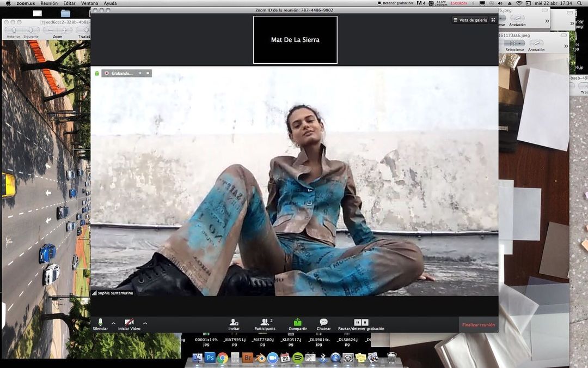Image resolution: width=588 pixels, height=368 pixels.
Task: Click the Invitar icon in Zoom toolbar
Action: coord(234,322)
